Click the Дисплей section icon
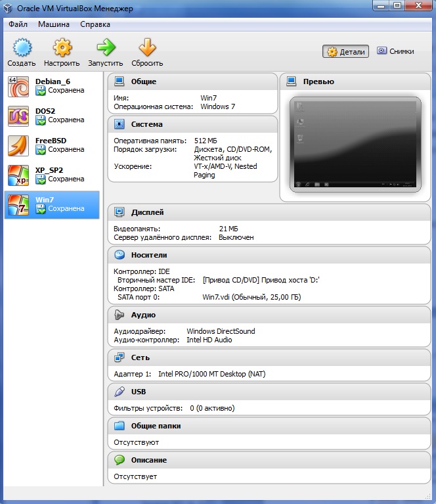 [120, 212]
